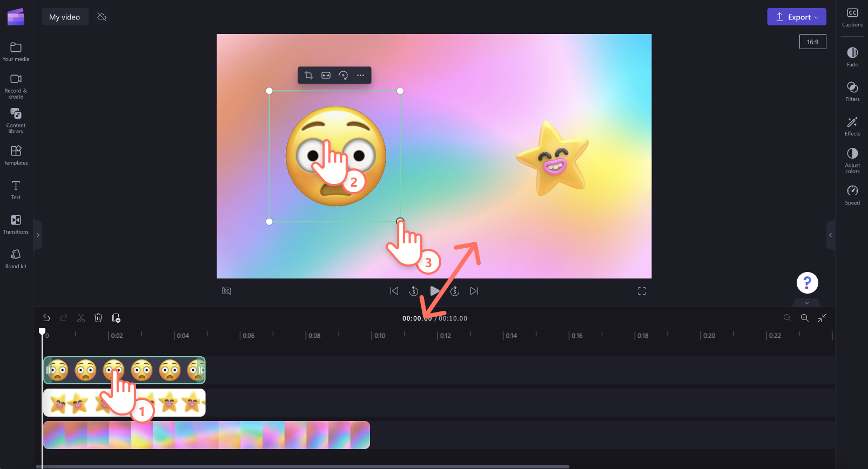Toggle captions off icon below preview
868x469 pixels.
(227, 291)
